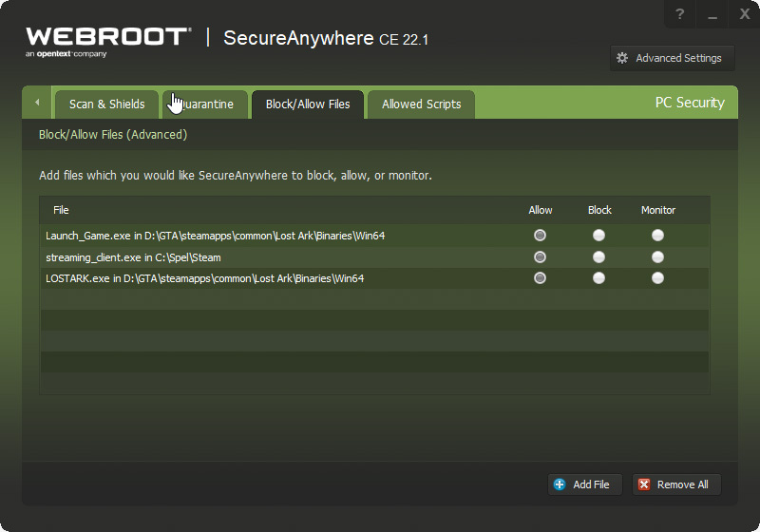The image size is (760, 532).
Task: Switch to the Quarantine tab
Action: point(205,104)
